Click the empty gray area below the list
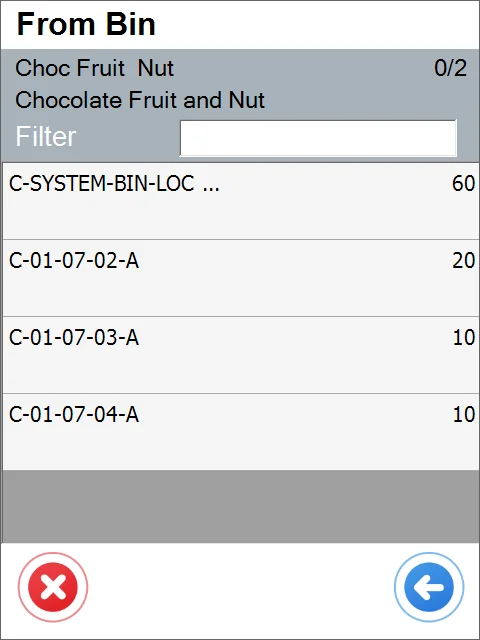This screenshot has height=640, width=480. (x=240, y=507)
